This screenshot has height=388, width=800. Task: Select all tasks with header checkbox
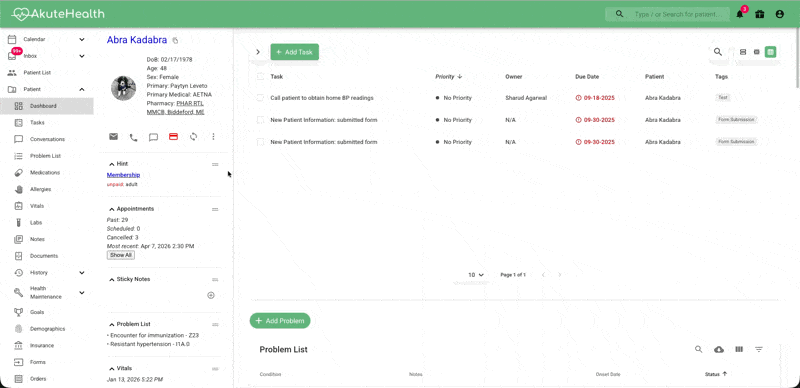[x=260, y=77]
